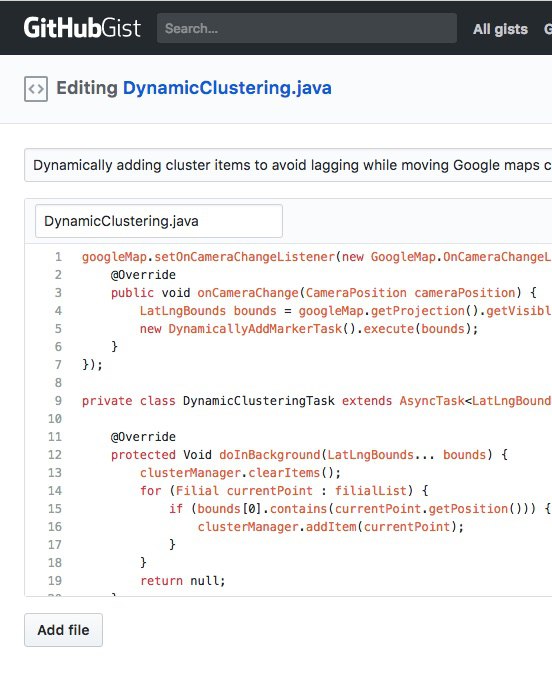
Task: Click the code gist icon beside Editing
Action: coord(36,89)
